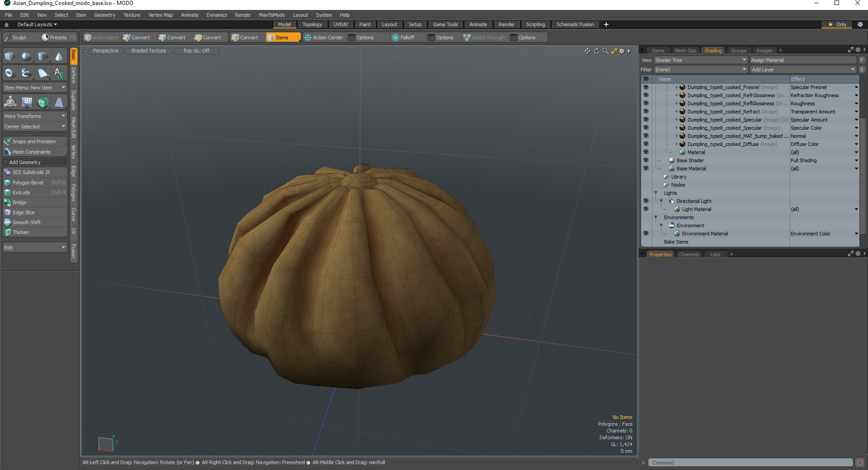Maximize the viewport with expand icon
This screenshot has width=868, height=470.
[x=614, y=51]
